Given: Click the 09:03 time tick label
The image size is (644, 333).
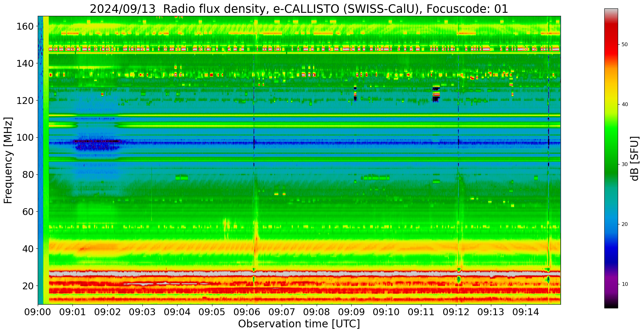Looking at the screenshot, I should [143, 311].
